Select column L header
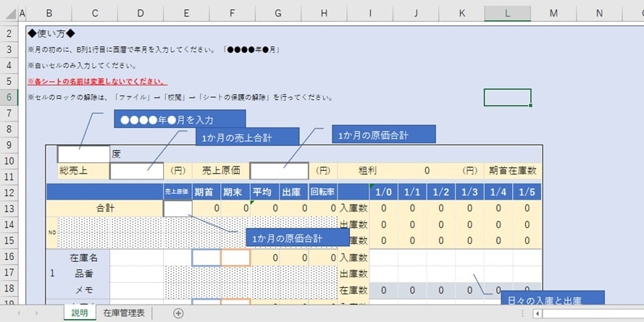The width and height of the screenshot is (644, 322). coord(508,14)
